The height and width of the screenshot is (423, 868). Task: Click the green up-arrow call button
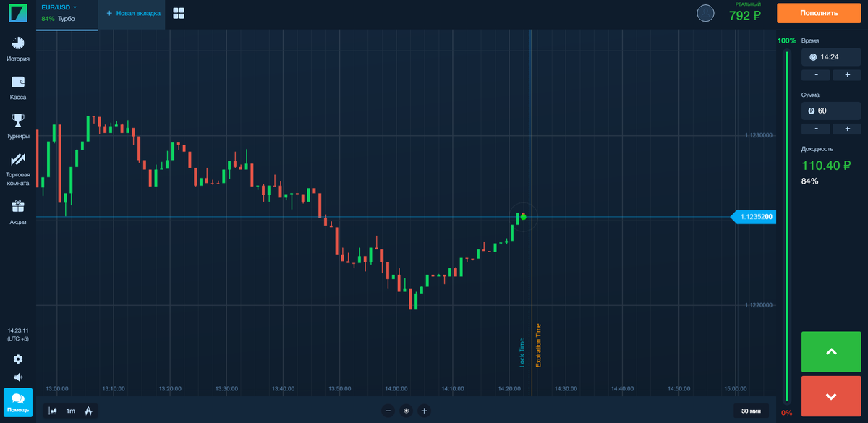click(831, 352)
